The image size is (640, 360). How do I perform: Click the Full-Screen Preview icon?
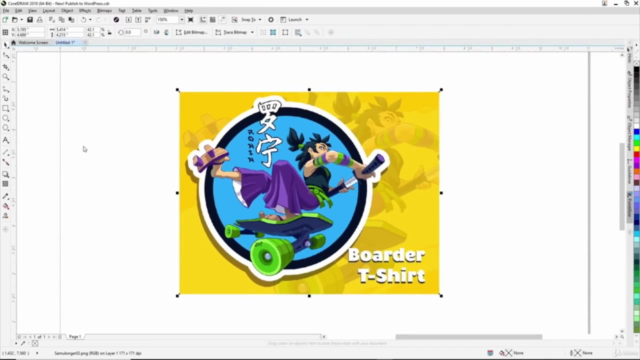(x=191, y=20)
